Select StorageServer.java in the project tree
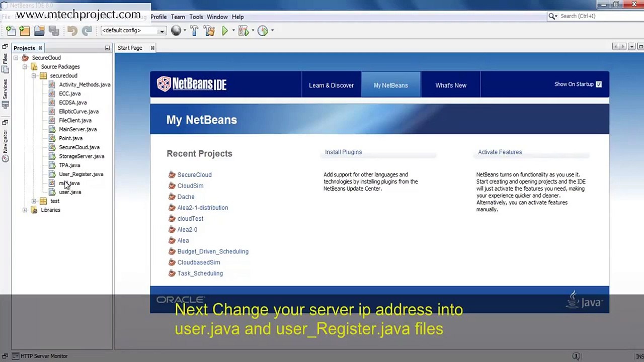 coord(82,156)
